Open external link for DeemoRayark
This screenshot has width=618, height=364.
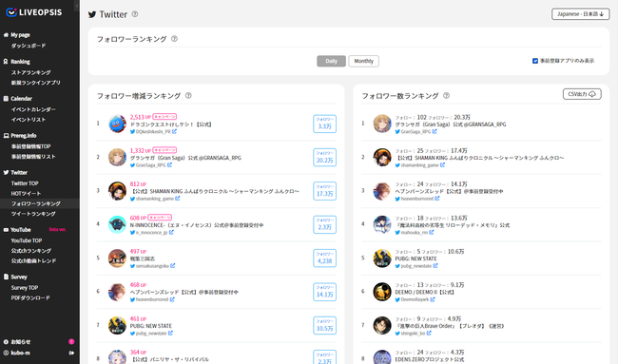[433, 299]
